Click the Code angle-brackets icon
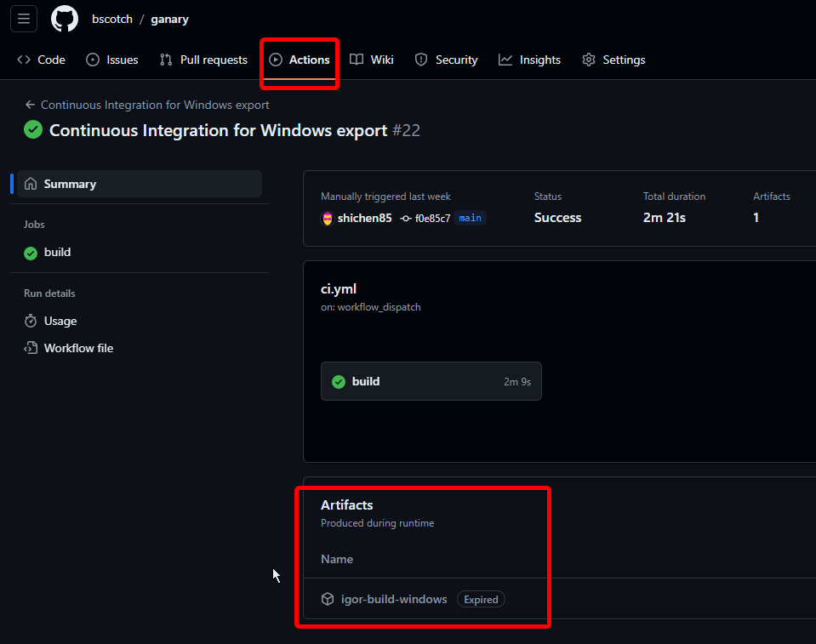The height and width of the screenshot is (644, 816). [24, 60]
